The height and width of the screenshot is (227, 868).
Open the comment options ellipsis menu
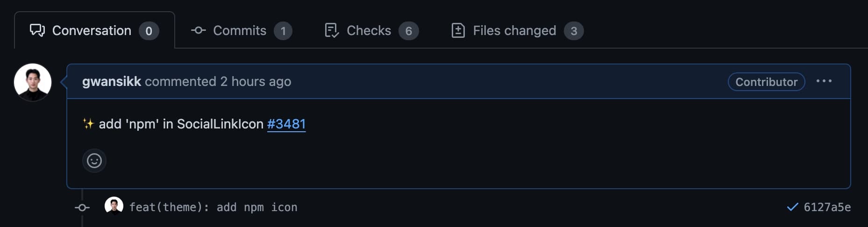[x=824, y=81]
